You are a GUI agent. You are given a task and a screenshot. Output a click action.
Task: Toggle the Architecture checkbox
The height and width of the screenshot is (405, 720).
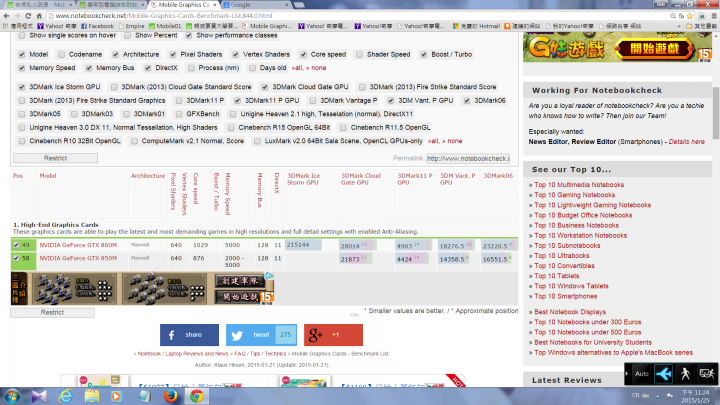(115, 54)
